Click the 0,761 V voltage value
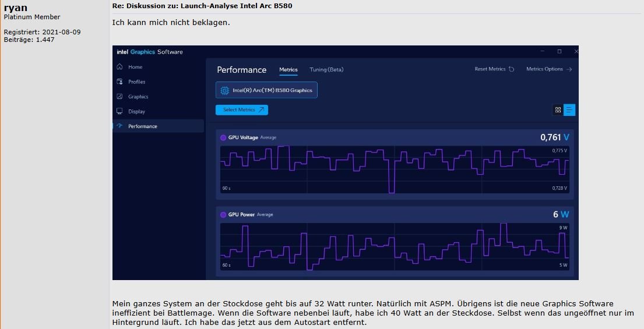Image resolution: width=644 pixels, height=329 pixels. click(x=554, y=137)
